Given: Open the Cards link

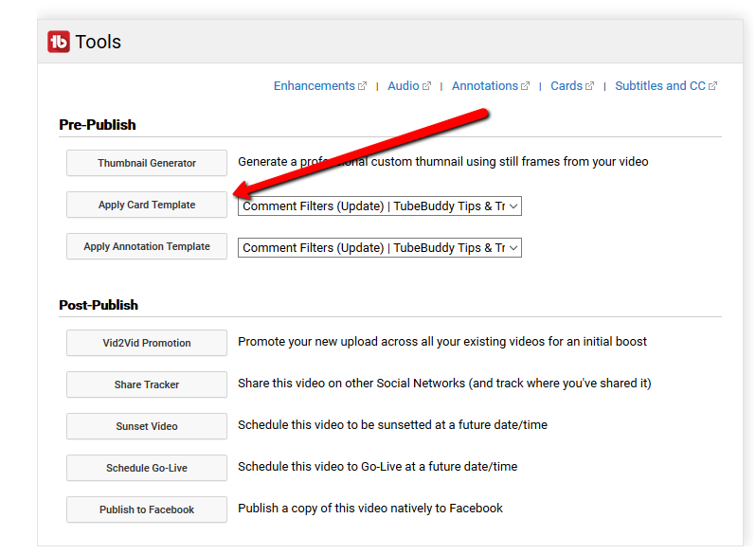Looking at the screenshot, I should tap(567, 86).
